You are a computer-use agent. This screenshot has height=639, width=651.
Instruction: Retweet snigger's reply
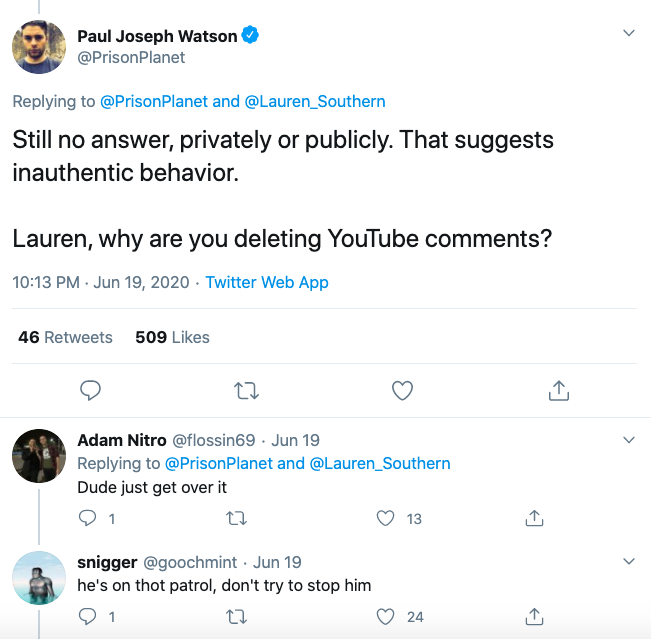[237, 616]
